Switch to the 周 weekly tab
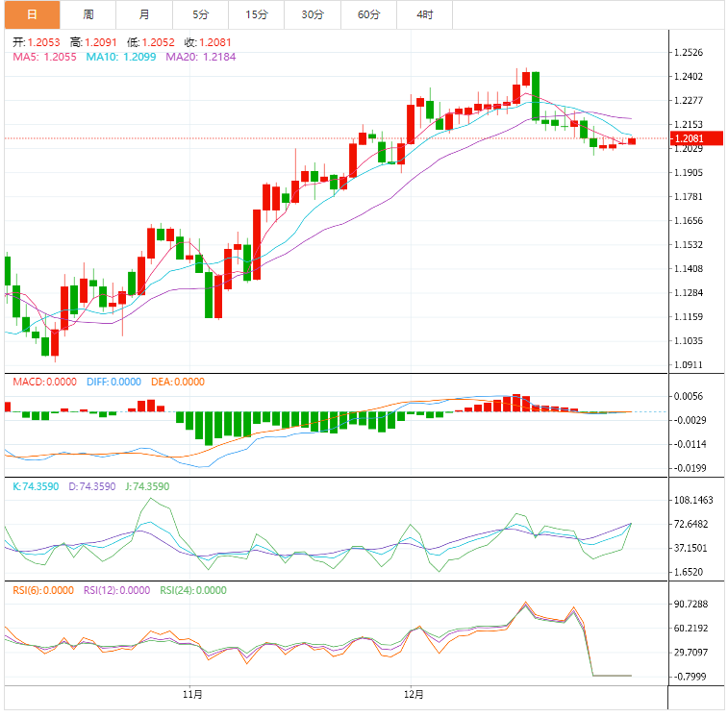This screenshot has width=728, height=717. (88, 14)
